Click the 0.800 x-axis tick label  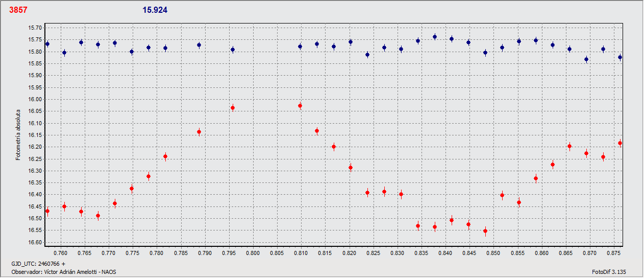point(253,253)
